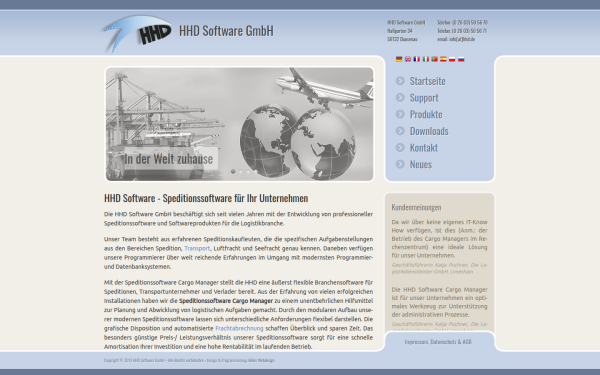Click the Telefon number in the header

point(462,23)
